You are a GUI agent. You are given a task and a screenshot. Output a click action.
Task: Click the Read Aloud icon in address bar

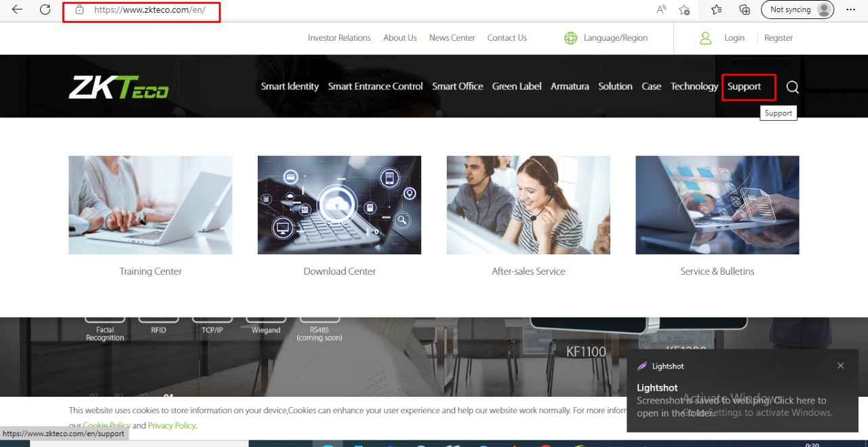coord(661,9)
